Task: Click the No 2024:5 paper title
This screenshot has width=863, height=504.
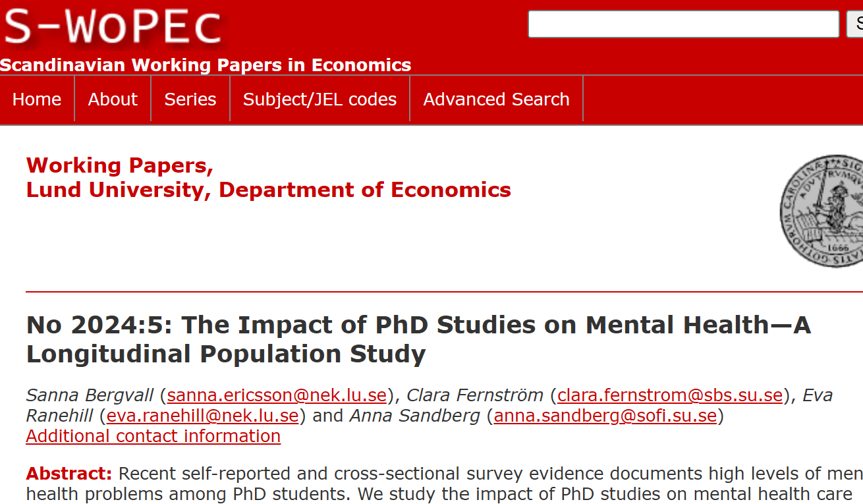Action: pos(418,339)
